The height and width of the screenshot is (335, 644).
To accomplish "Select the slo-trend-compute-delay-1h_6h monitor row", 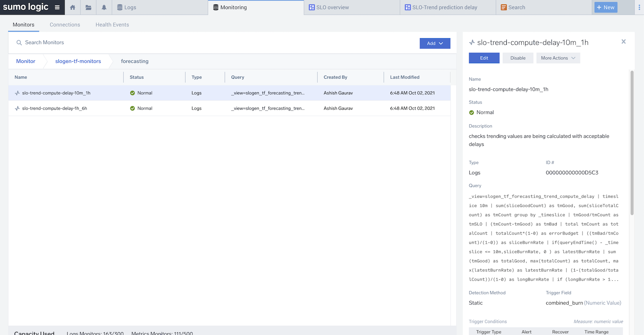I will point(229,108).
